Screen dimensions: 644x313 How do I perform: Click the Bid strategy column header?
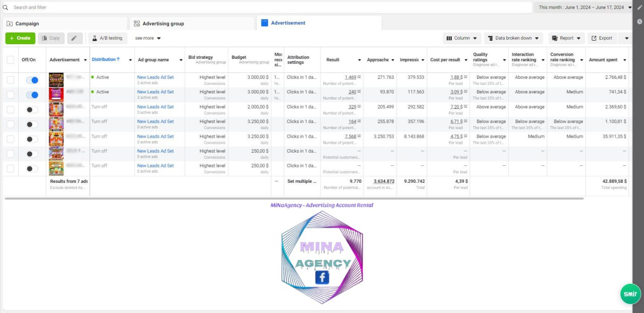pos(206,59)
